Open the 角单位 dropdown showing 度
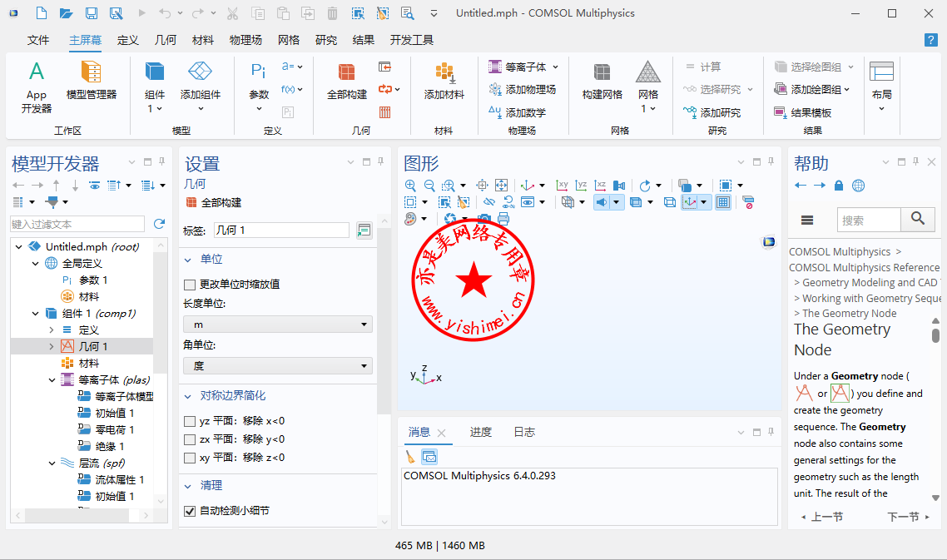The height and width of the screenshot is (560, 947). tap(278, 365)
